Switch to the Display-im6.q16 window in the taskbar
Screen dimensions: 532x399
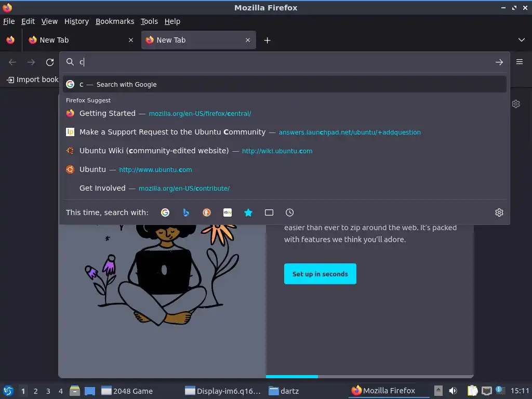(x=223, y=391)
